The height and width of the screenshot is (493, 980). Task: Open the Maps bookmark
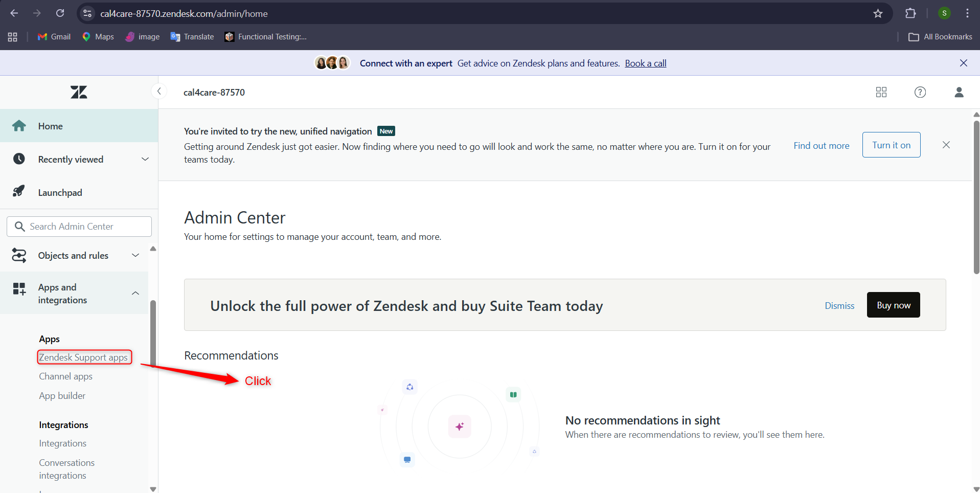pyautogui.click(x=98, y=37)
